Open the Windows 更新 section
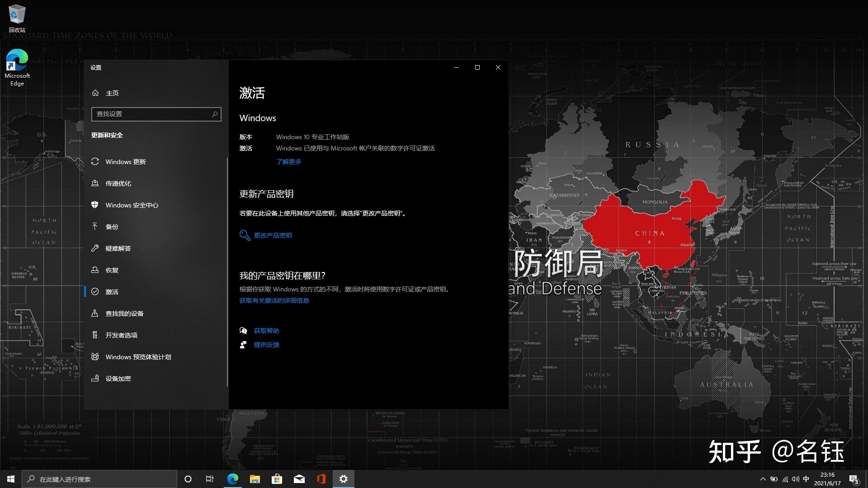This screenshot has height=488, width=868. tap(125, 162)
